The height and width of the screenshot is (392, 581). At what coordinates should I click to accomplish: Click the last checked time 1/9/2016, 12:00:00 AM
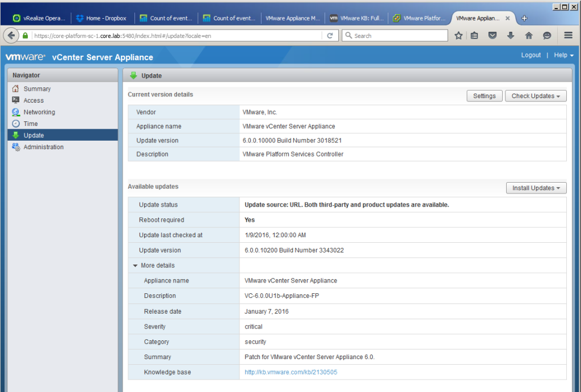[275, 235]
